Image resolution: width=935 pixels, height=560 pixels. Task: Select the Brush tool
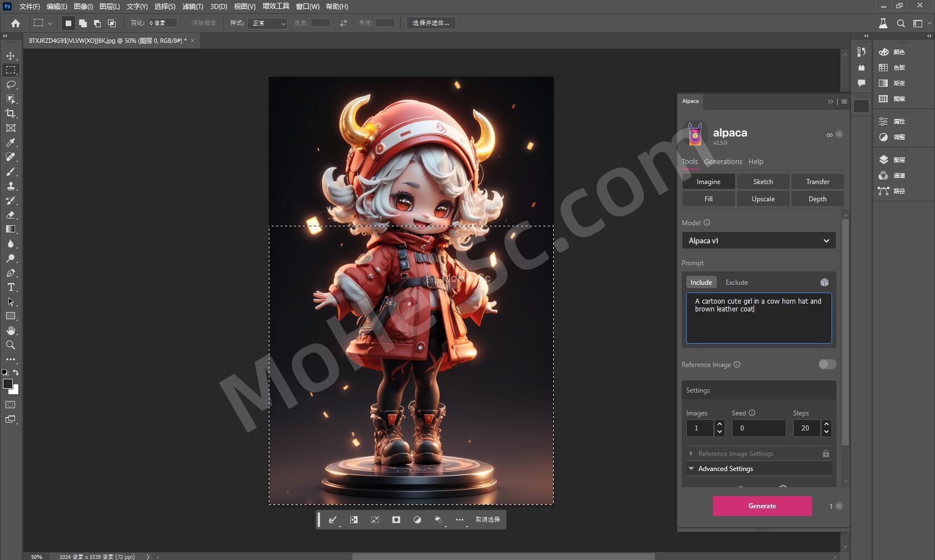[x=11, y=172]
